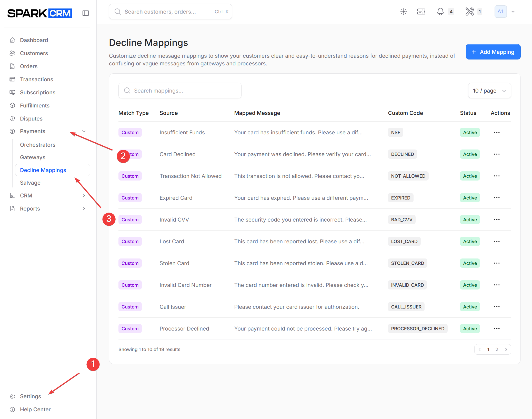Focus the global search customers, orders field
Screen dimensions: 532x419
point(170,12)
